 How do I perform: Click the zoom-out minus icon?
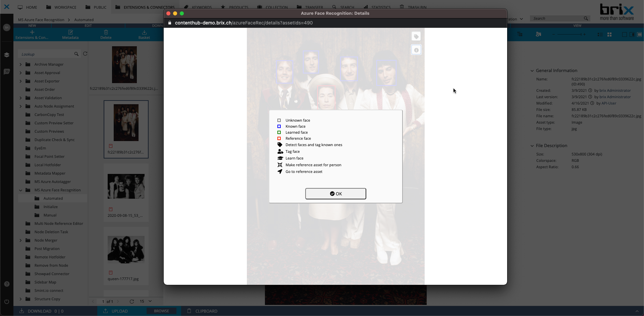(x=553, y=34)
